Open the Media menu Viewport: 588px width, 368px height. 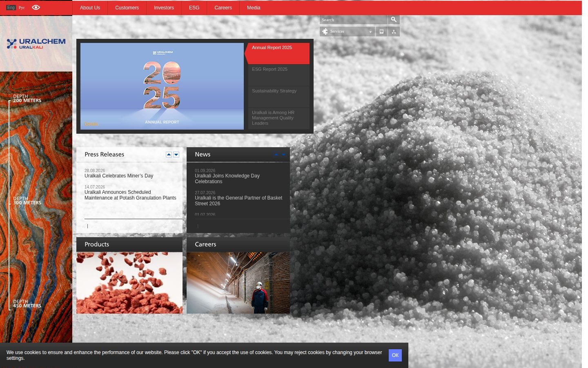coord(254,8)
